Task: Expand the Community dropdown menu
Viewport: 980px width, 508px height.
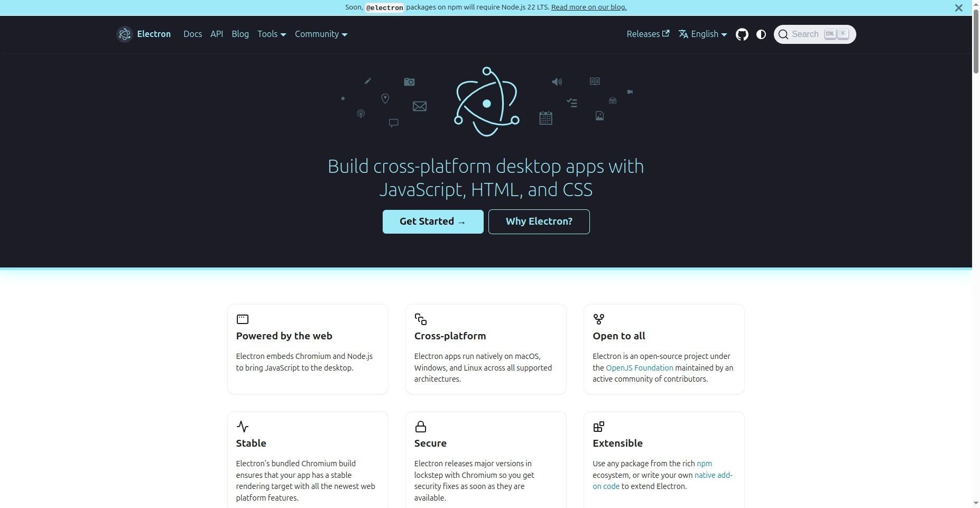Action: [x=321, y=34]
